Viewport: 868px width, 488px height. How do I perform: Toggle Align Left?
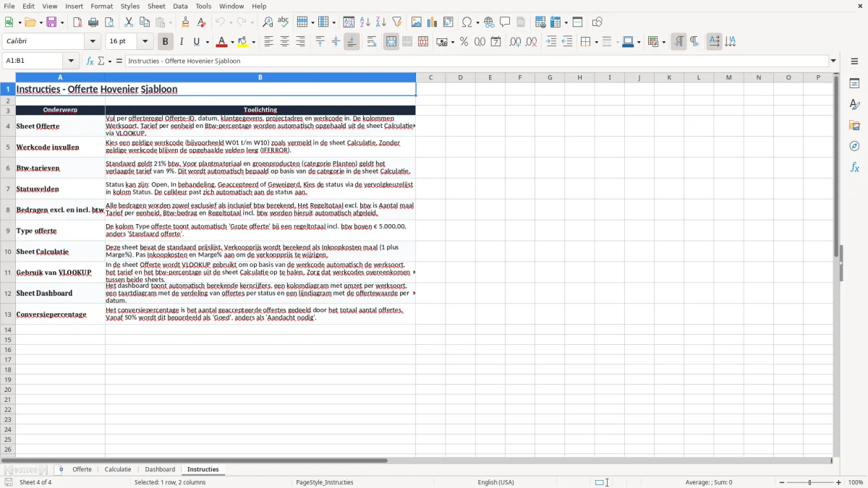click(x=268, y=42)
